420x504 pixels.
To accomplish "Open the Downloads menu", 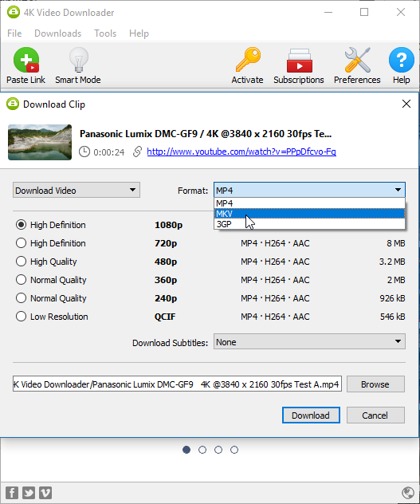I will (58, 33).
